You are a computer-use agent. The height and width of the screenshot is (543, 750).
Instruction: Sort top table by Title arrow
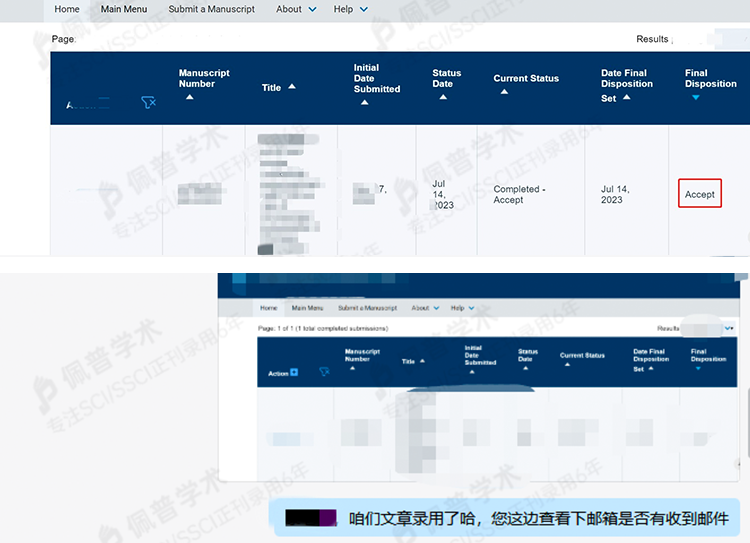pyautogui.click(x=292, y=87)
